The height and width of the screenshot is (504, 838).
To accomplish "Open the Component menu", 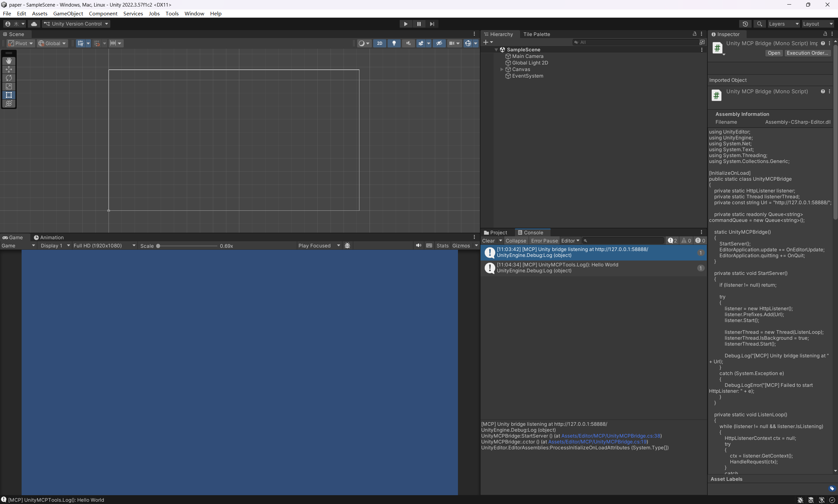I will pos(103,14).
